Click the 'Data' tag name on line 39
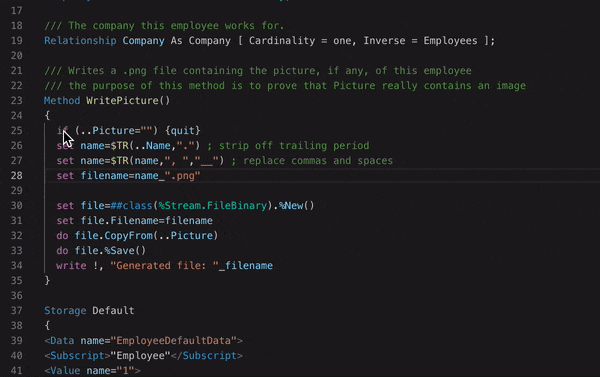Viewport: 600px width, 377px height. (x=62, y=341)
